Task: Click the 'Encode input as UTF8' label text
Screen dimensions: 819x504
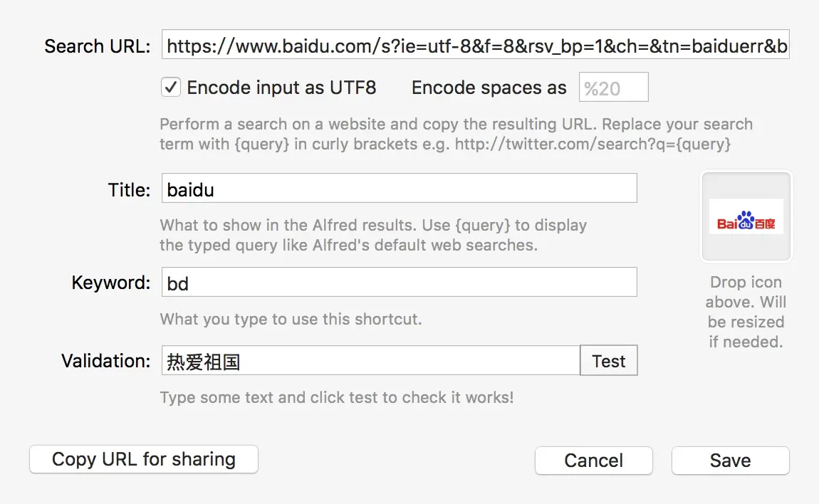Action: click(281, 88)
